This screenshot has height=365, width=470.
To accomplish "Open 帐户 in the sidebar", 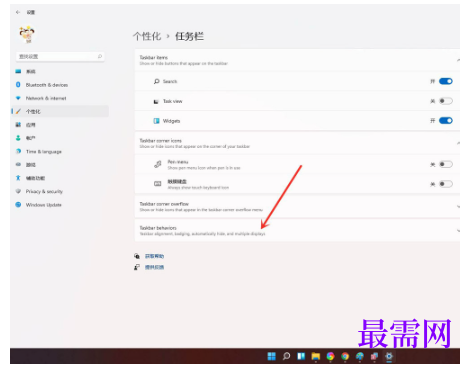I will pyautogui.click(x=60, y=138).
